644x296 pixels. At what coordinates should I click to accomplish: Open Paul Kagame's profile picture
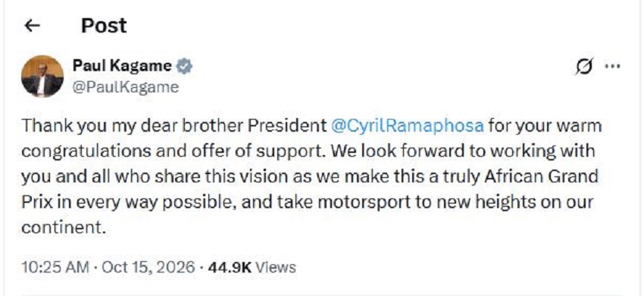click(x=42, y=76)
